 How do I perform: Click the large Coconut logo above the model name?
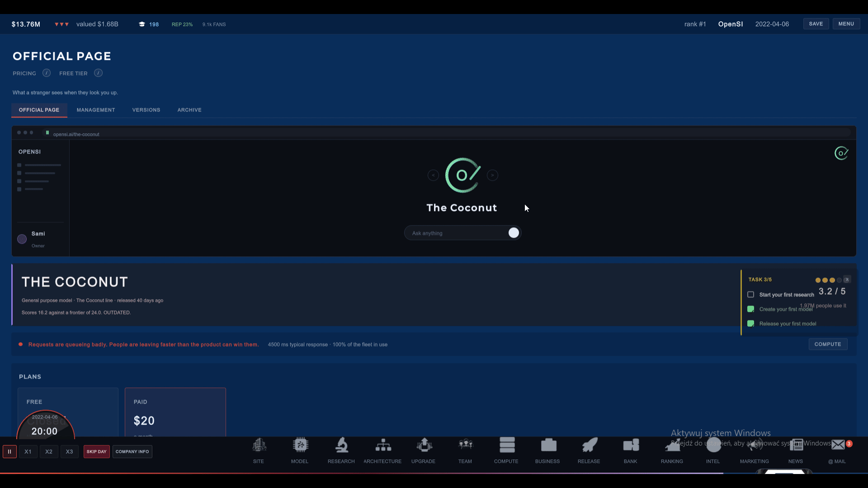462,175
